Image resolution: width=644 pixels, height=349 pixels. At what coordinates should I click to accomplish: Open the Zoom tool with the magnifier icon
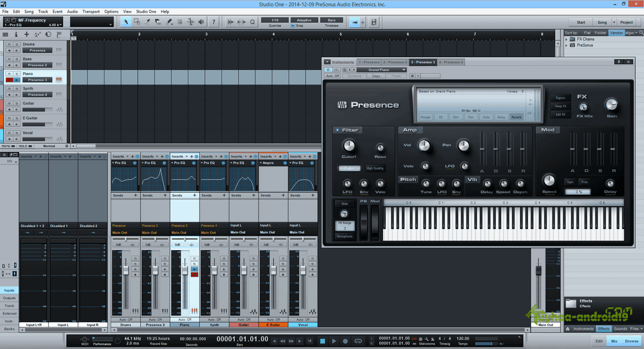pyautogui.click(x=252, y=21)
